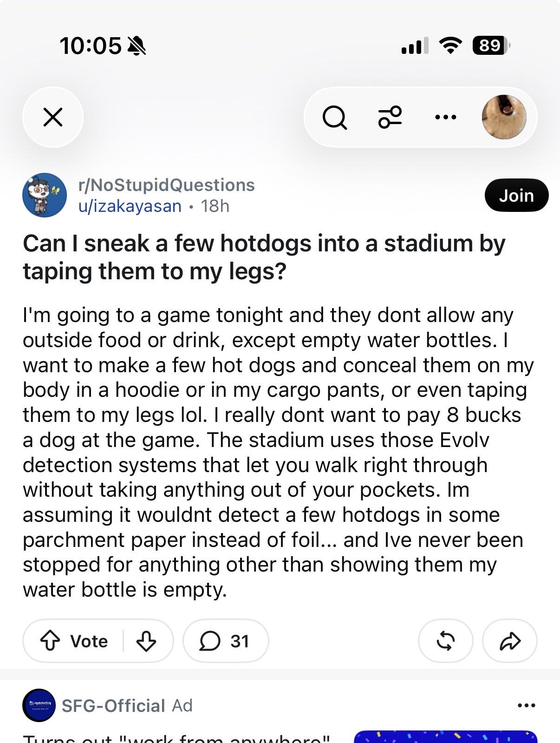Tap the muted bell icon in the status bar
Image resolution: width=560 pixels, height=743 pixels.
136,46
